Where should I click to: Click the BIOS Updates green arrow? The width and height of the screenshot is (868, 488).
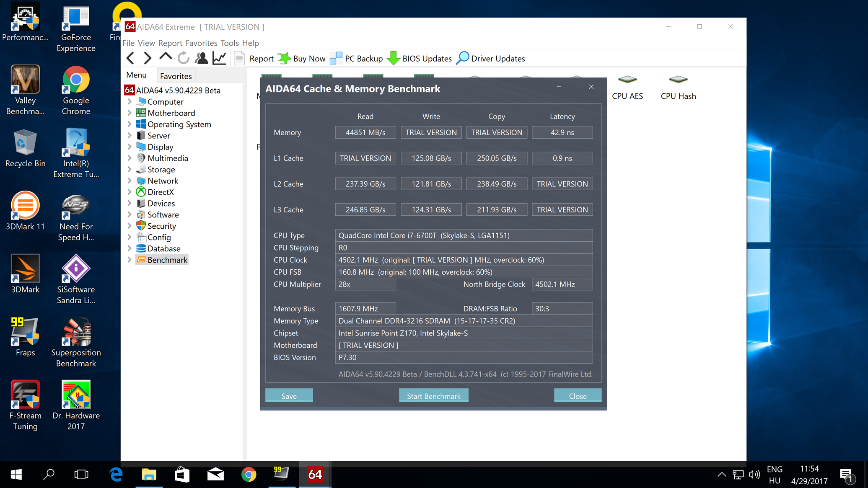393,58
